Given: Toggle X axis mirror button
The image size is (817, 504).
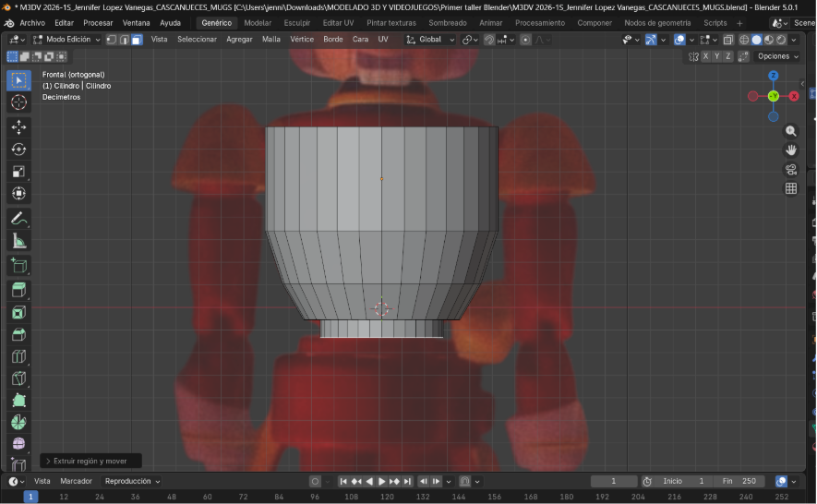Looking at the screenshot, I should pyautogui.click(x=705, y=56).
